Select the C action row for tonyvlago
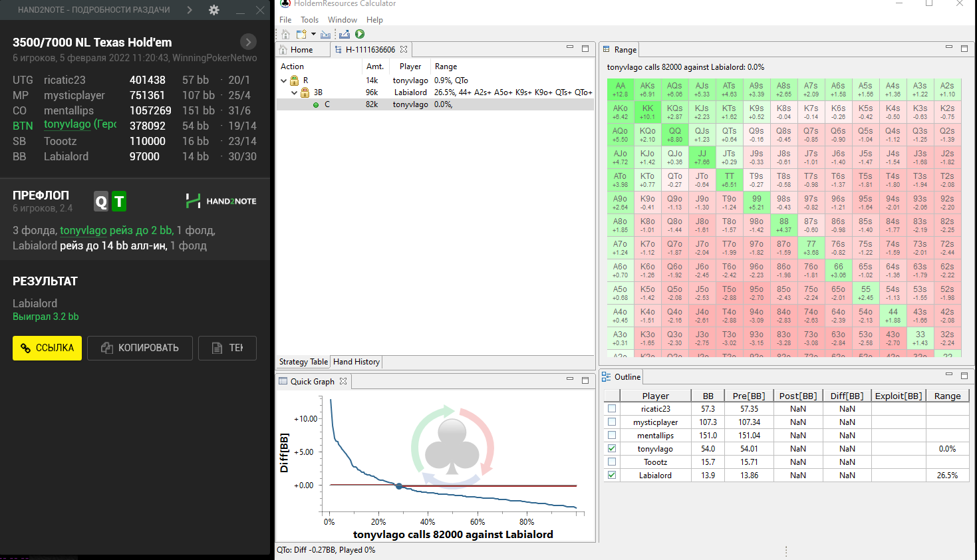 (435, 104)
